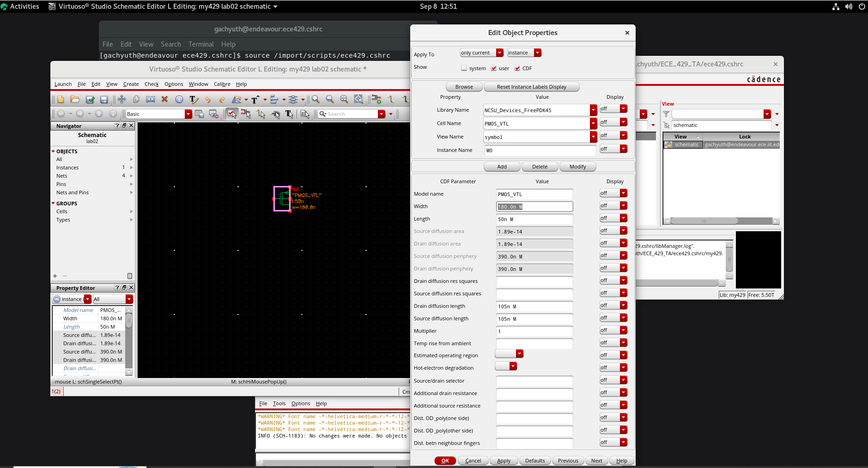Open the volume icon in system tray

pos(849,6)
